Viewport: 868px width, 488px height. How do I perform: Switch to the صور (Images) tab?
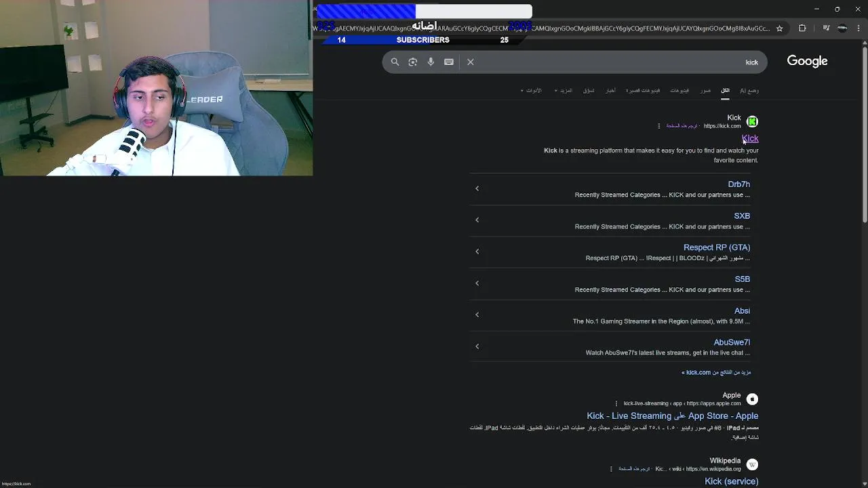[x=706, y=90]
